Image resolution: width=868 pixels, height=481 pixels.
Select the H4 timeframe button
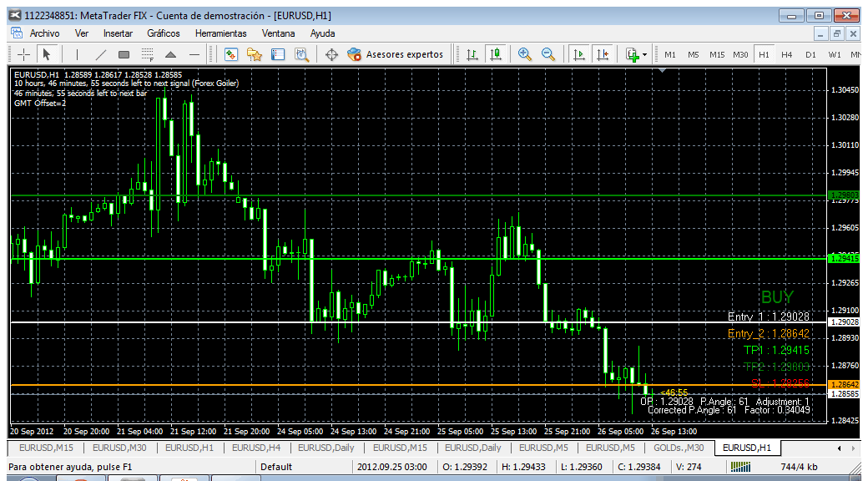(x=786, y=55)
